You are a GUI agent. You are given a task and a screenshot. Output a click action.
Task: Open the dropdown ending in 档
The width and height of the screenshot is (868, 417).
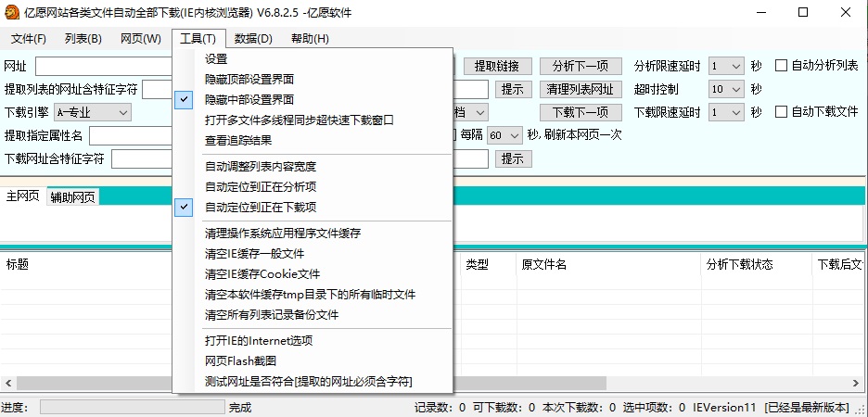(470, 113)
